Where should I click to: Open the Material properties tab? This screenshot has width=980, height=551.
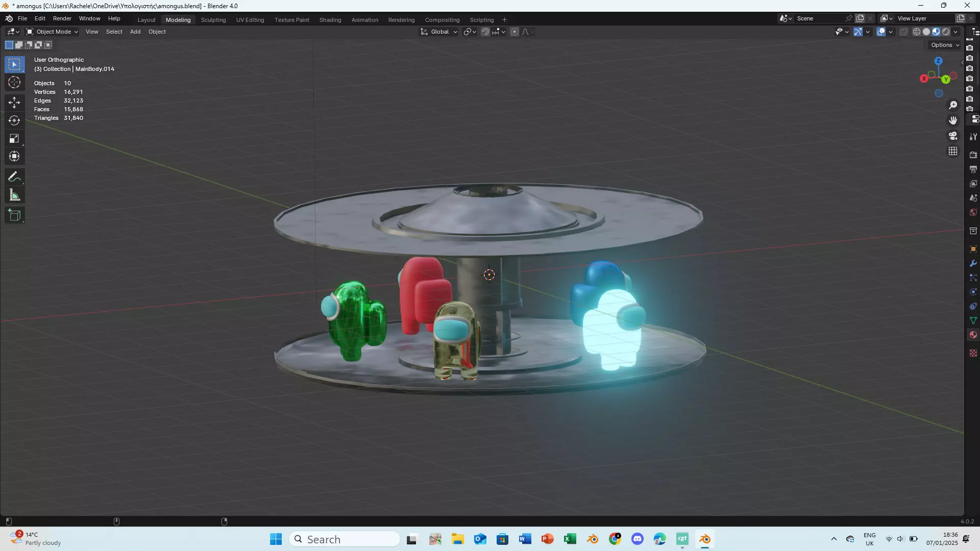973,335
